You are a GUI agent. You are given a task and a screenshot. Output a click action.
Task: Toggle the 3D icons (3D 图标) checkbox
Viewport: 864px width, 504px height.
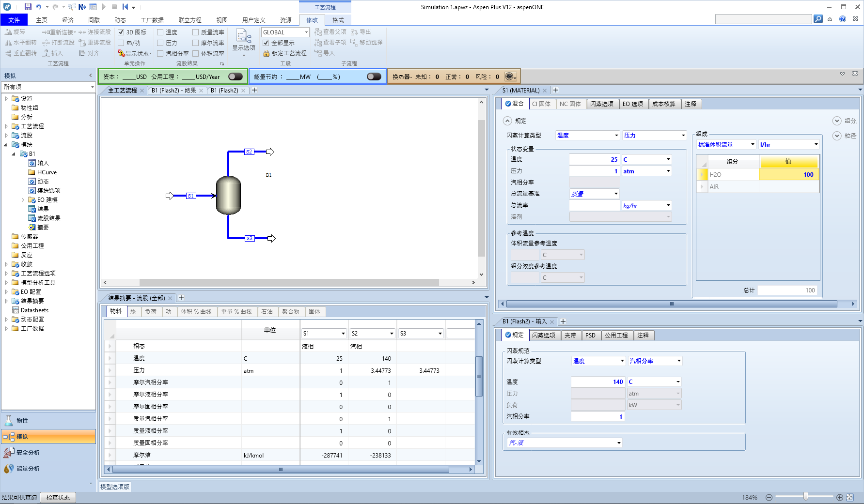tap(121, 32)
